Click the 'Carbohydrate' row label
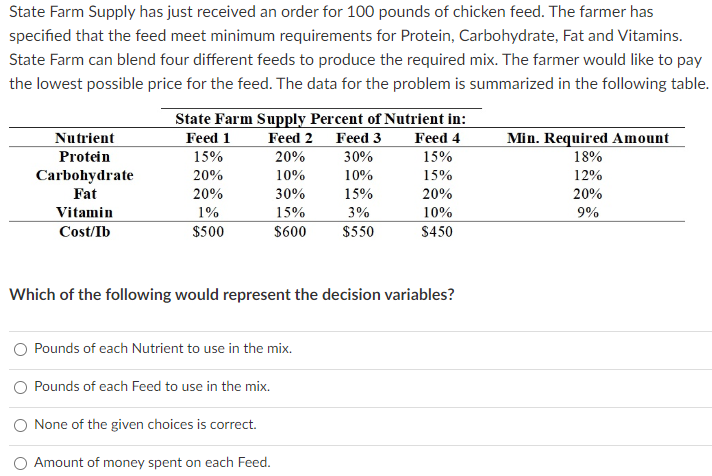Viewport: 712px width, 476px height. click(85, 176)
